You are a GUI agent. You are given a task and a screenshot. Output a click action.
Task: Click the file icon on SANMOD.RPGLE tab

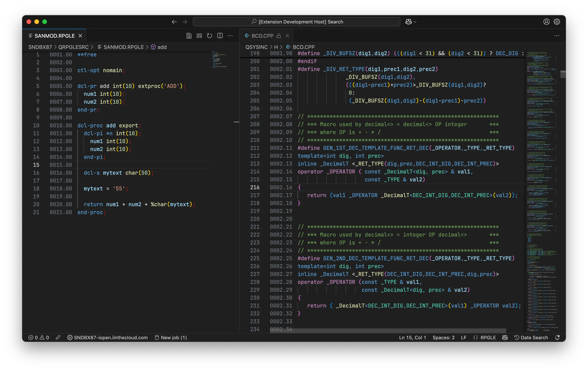pos(31,36)
